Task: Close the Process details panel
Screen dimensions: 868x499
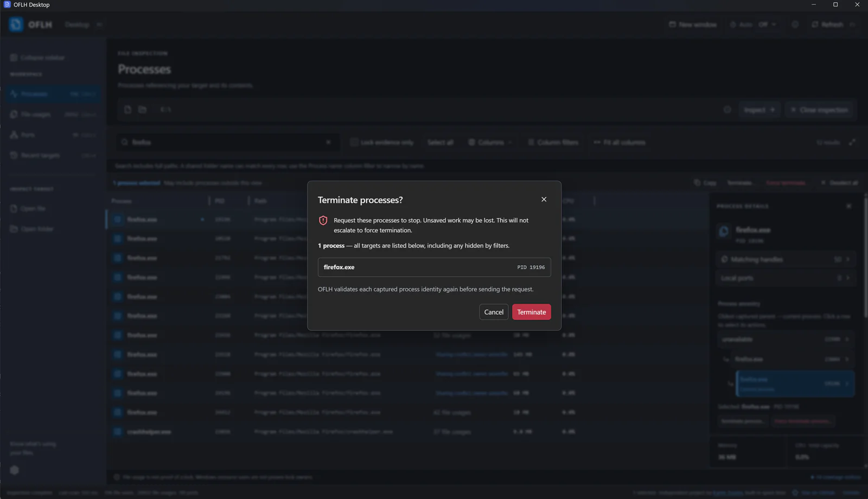Action: click(x=849, y=206)
